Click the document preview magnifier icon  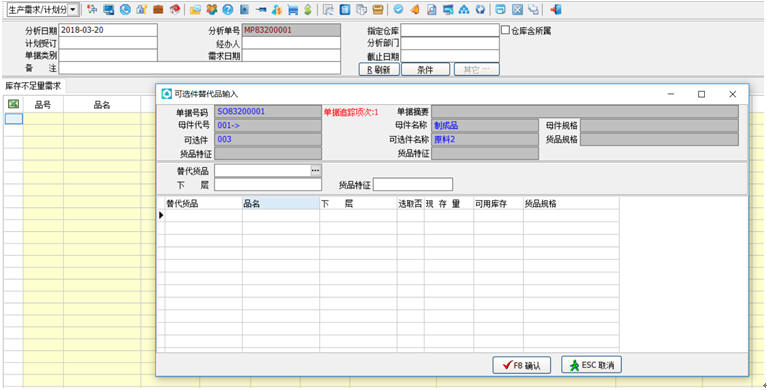431,9
